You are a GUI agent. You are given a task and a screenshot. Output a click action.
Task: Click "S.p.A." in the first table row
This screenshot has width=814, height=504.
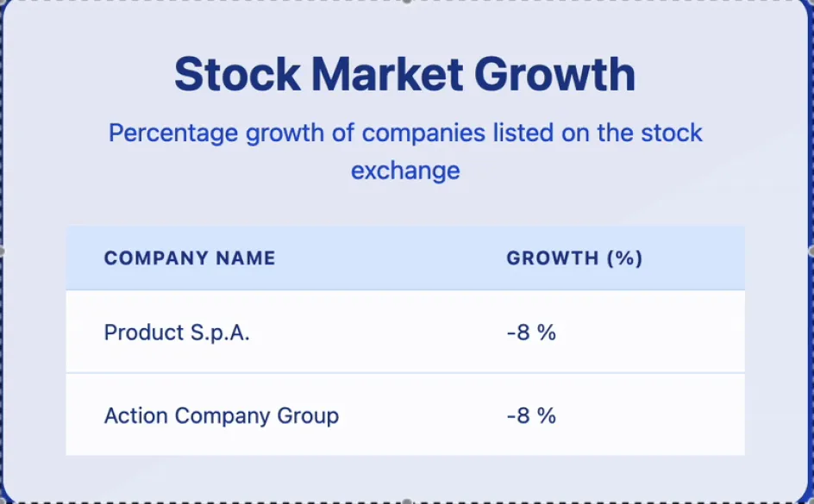point(220,333)
